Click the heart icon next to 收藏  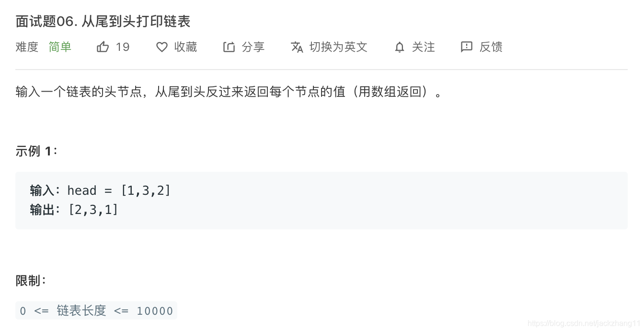click(x=162, y=47)
